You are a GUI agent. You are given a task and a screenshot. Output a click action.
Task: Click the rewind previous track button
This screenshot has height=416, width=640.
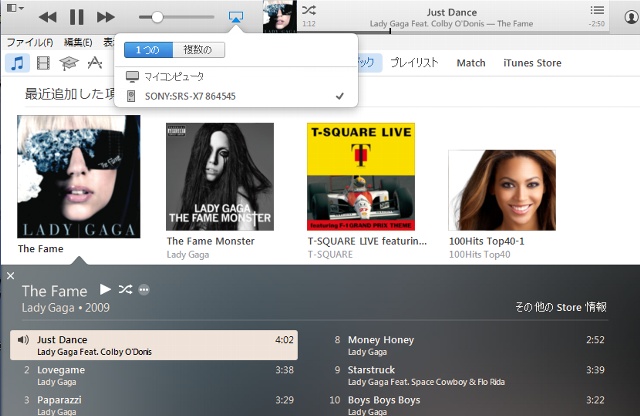(48, 17)
